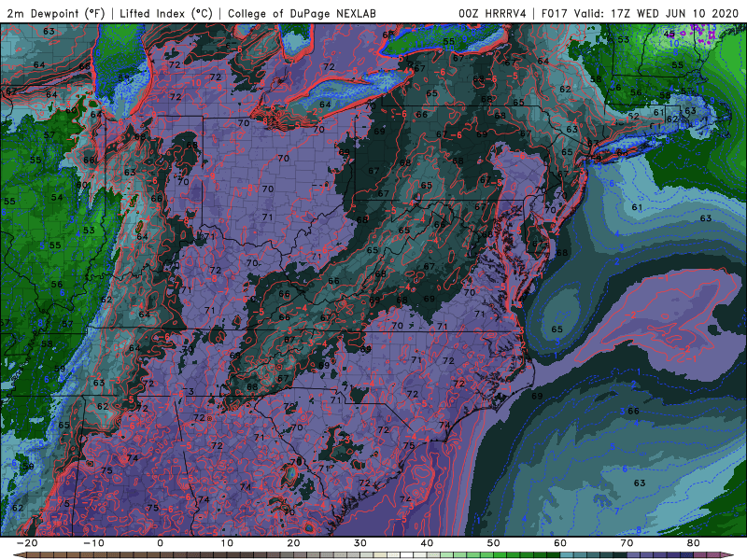Click the 45 dewpoint value on the map
747x560 pixels.
click(x=669, y=35)
